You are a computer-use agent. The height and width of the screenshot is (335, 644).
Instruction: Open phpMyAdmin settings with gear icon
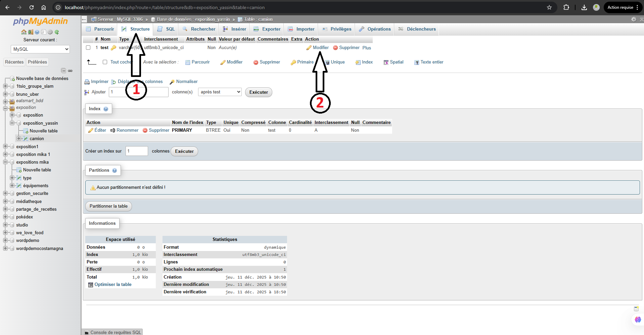(x=50, y=32)
